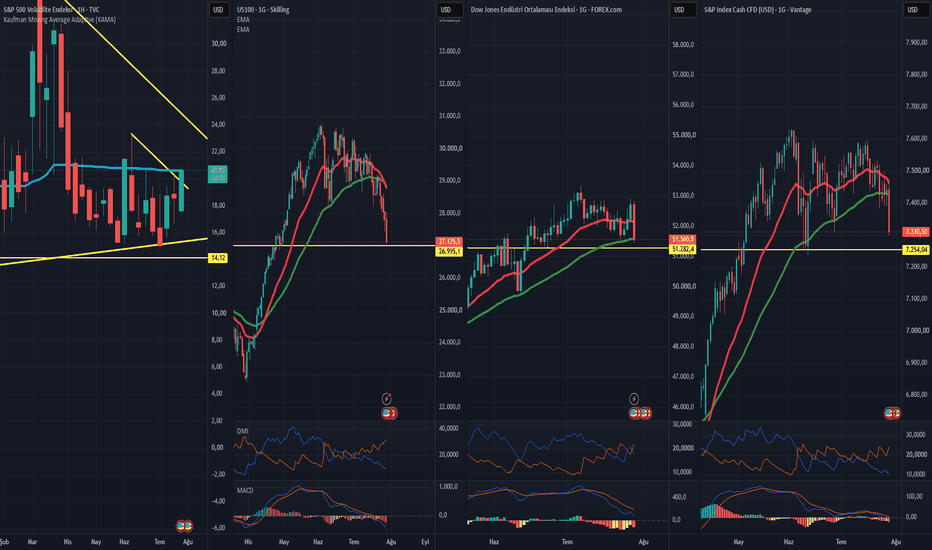Click the yellow 14,12 price label
Screen dimensions: 932x550
click(218, 257)
